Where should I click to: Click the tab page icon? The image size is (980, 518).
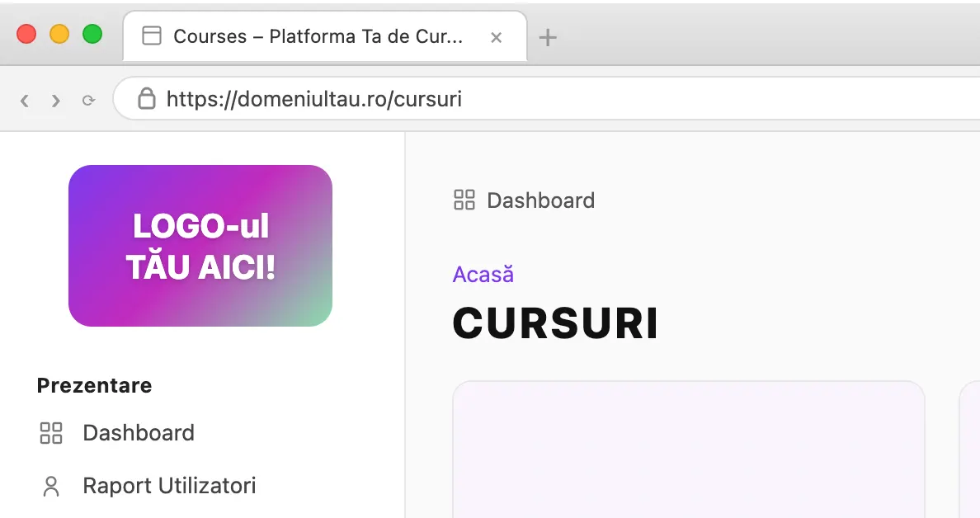click(x=152, y=35)
